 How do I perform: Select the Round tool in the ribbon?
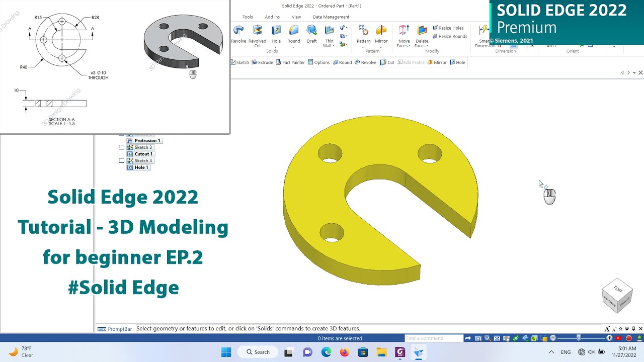coord(294,34)
